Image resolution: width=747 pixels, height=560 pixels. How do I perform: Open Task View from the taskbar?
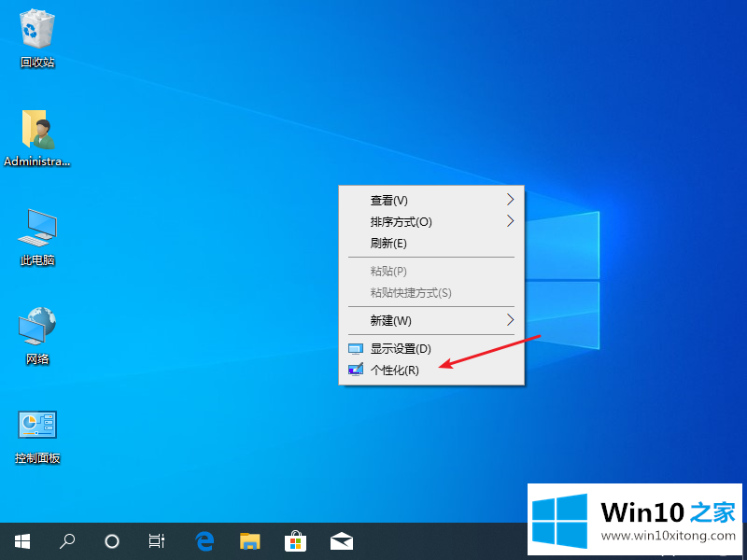pos(157,540)
